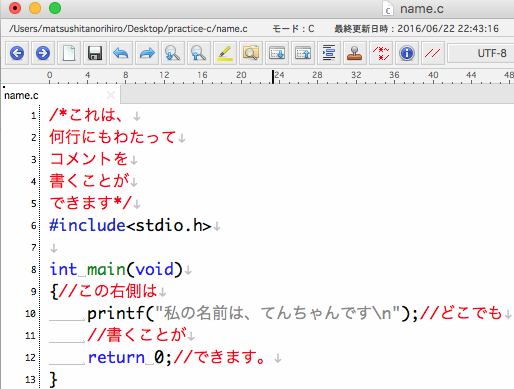Image resolution: width=514 pixels, height=389 pixels.
Task: Open the UTF-8 encoding dropdown
Action: 481,53
